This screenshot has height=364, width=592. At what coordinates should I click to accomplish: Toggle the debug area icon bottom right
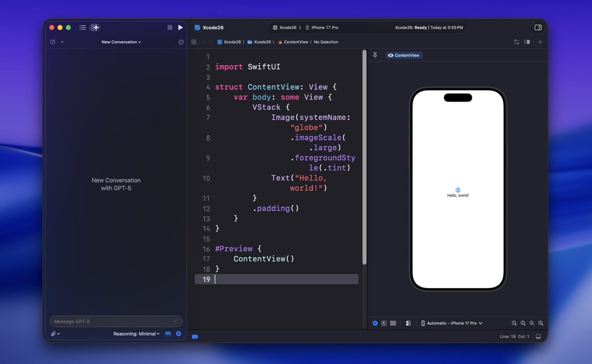click(538, 336)
